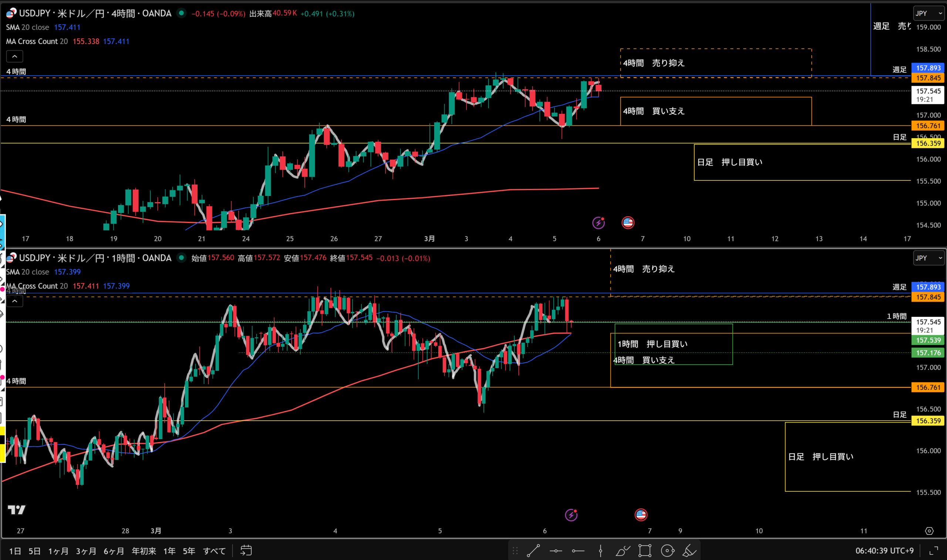
Task: Select the vertical line tool
Action: 600,550
